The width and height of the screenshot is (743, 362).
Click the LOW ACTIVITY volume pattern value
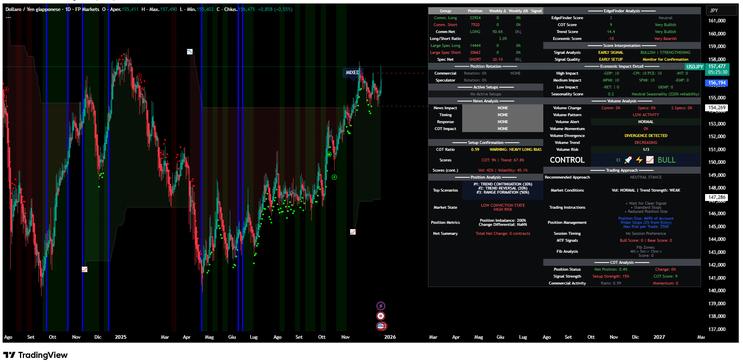point(645,115)
